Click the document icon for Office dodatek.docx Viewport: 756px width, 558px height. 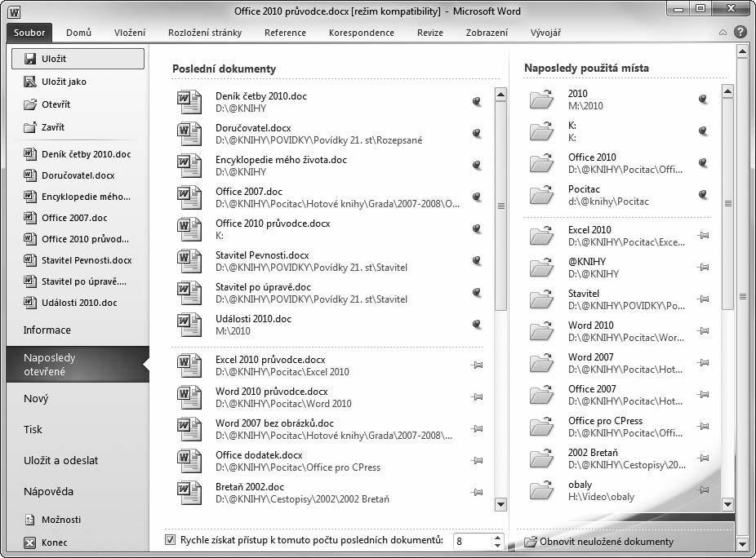[189, 461]
